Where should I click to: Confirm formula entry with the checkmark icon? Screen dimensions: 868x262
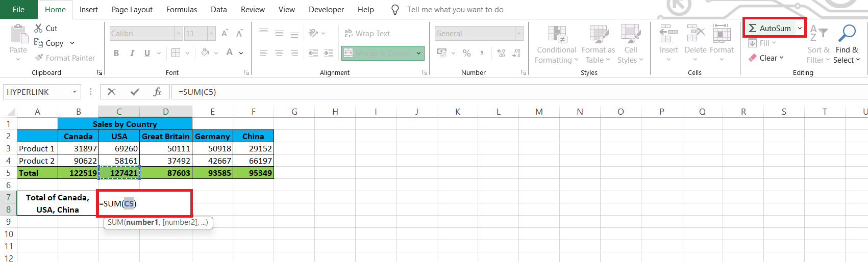(x=135, y=92)
